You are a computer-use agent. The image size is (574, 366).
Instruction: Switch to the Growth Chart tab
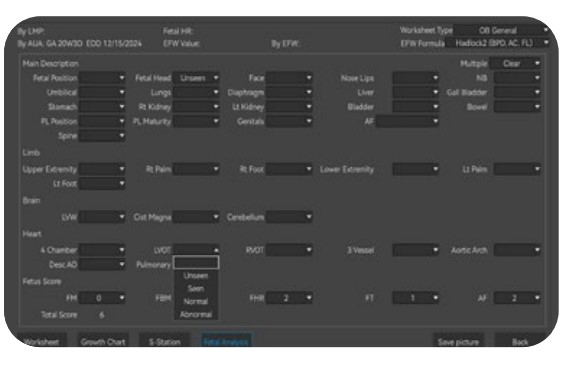tap(103, 341)
